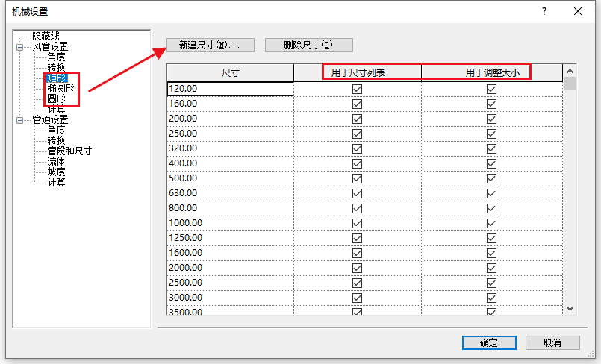
Task: Select the 圆形 tree item
Action: tap(56, 98)
